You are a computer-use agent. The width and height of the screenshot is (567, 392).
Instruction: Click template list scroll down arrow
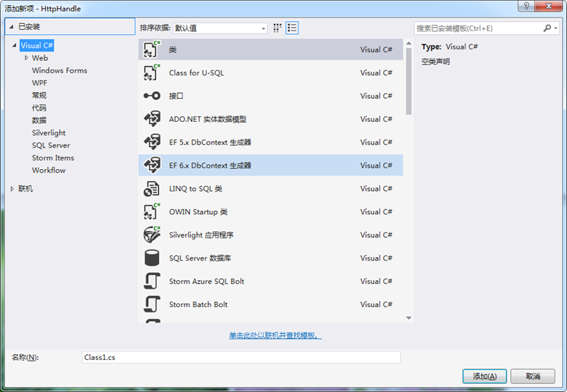click(409, 318)
